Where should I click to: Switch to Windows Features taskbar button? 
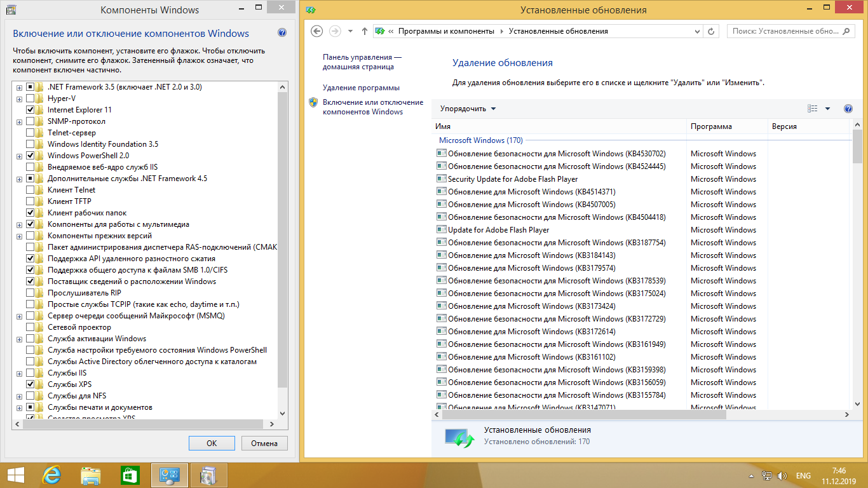coord(208,475)
